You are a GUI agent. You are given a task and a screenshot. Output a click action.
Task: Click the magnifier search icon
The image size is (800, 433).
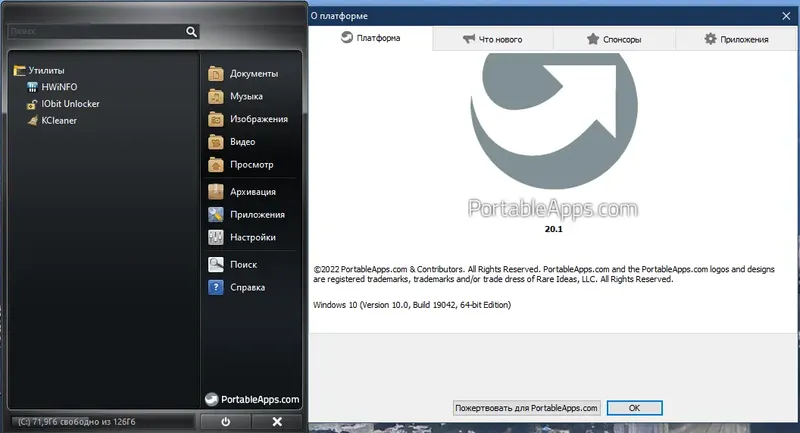(191, 32)
